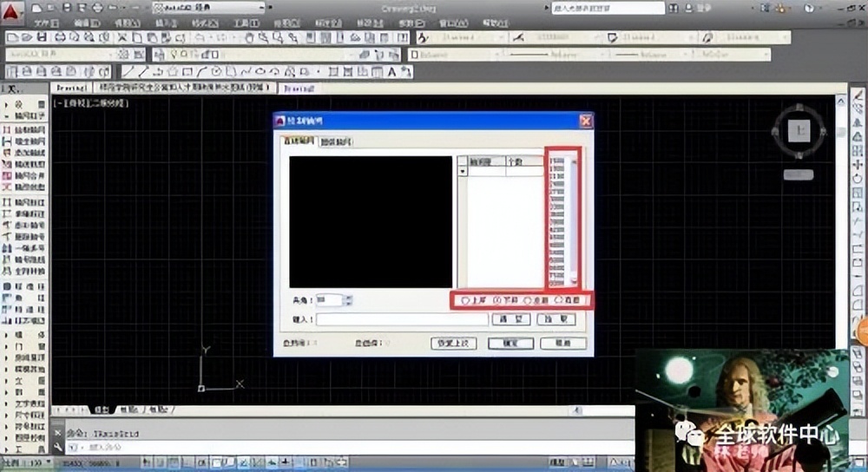Click 绘制轴网 in the Tianzheng sidebar
The width and height of the screenshot is (868, 472).
coord(23,129)
